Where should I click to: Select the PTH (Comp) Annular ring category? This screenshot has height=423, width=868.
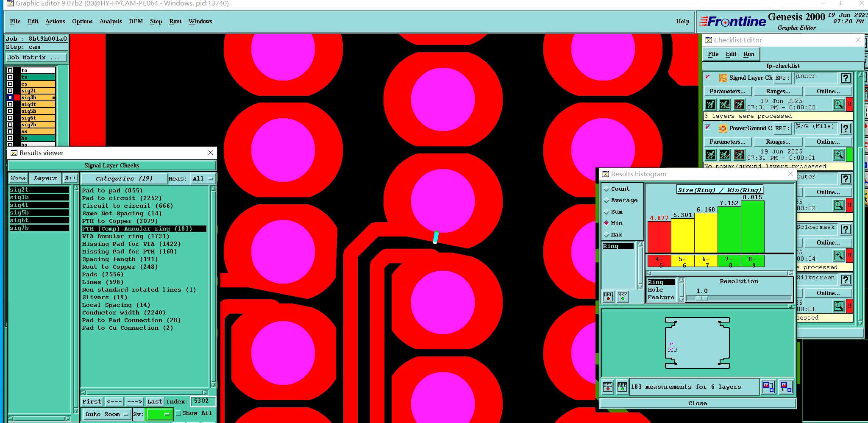[x=144, y=229]
